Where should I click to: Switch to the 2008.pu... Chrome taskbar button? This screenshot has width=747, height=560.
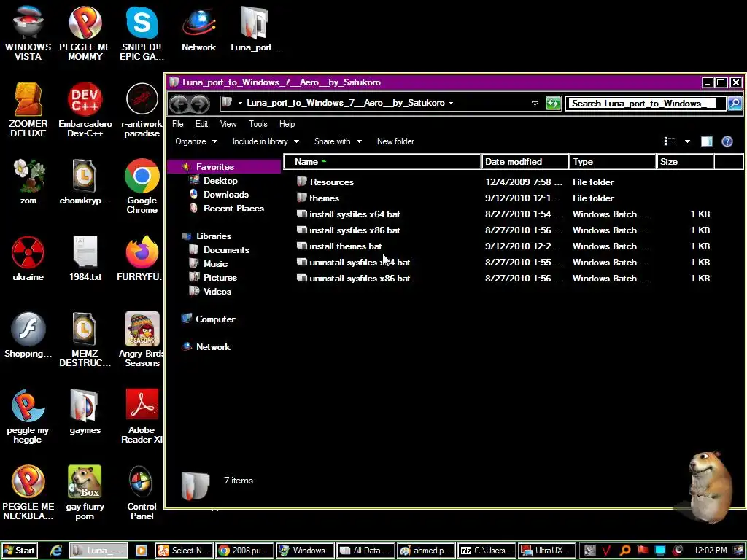[244, 551]
